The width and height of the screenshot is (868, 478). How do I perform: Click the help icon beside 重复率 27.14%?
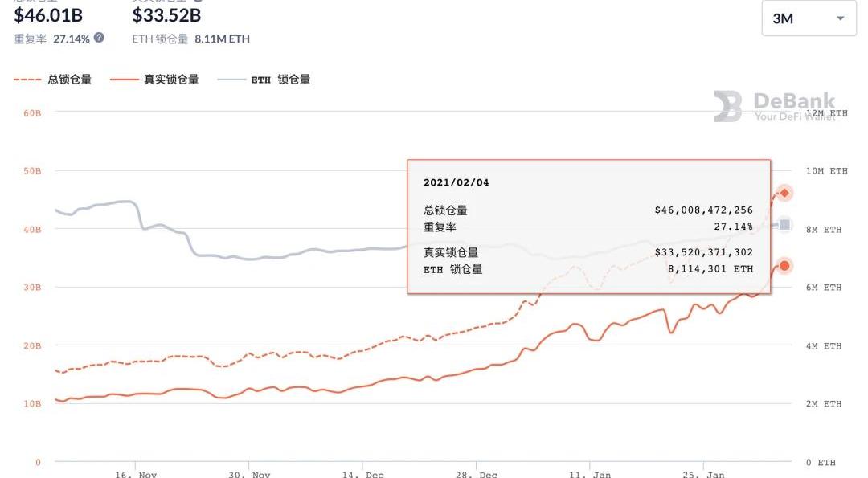click(99, 38)
